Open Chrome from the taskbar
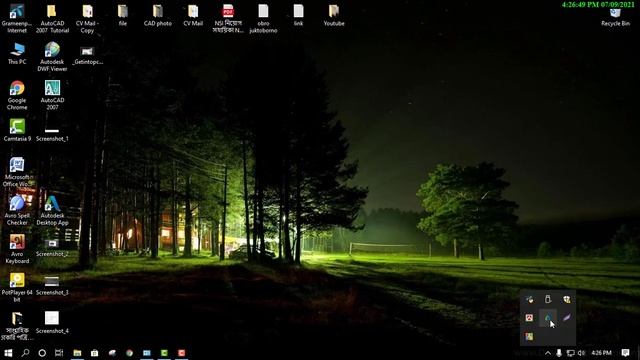 [x=129, y=353]
